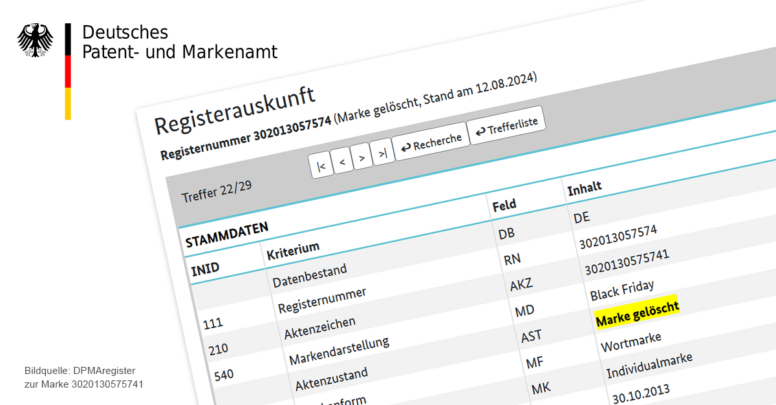
Task: Select the Aktenzeichen row label
Action: [x=320, y=328]
